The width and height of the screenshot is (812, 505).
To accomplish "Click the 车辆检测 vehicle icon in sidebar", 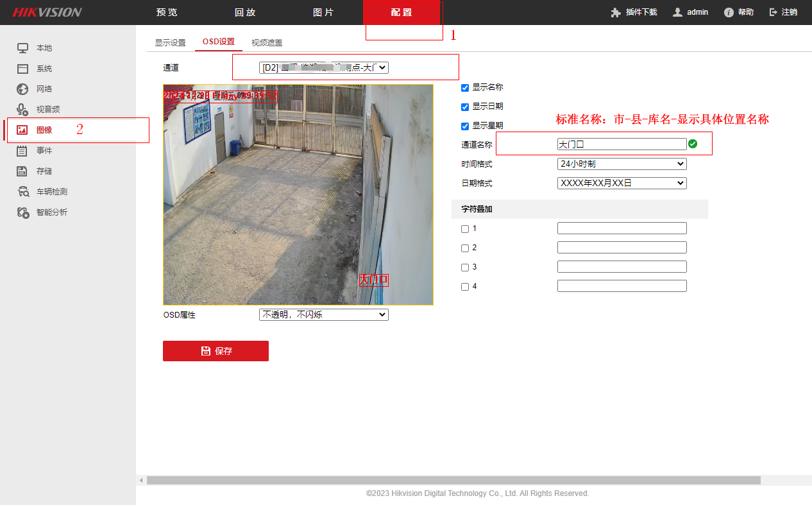I will click(x=23, y=192).
